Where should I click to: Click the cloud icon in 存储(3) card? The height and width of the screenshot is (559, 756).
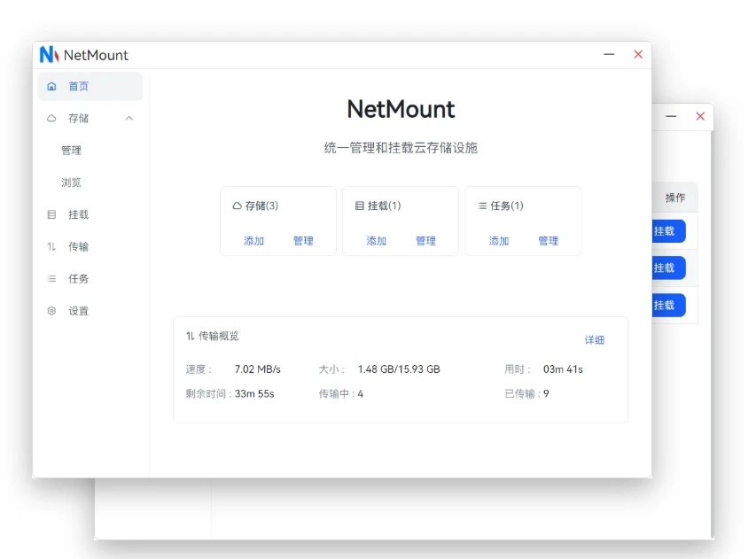click(x=237, y=206)
